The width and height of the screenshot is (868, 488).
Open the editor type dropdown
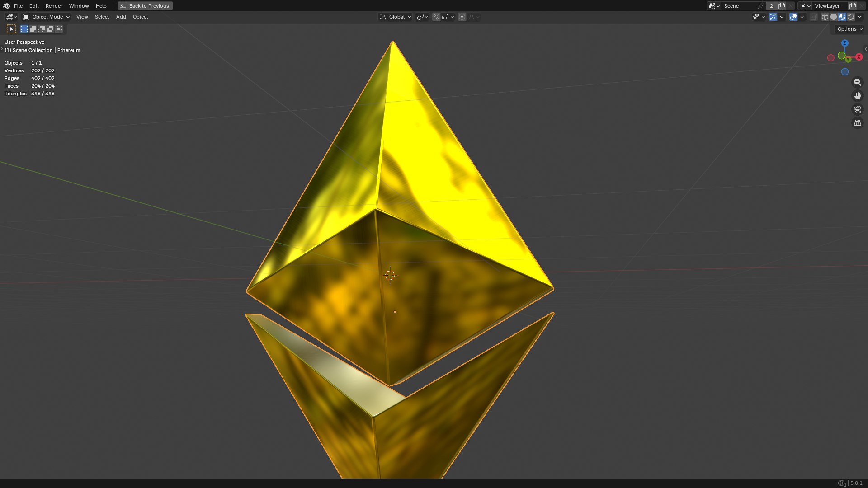tap(11, 17)
